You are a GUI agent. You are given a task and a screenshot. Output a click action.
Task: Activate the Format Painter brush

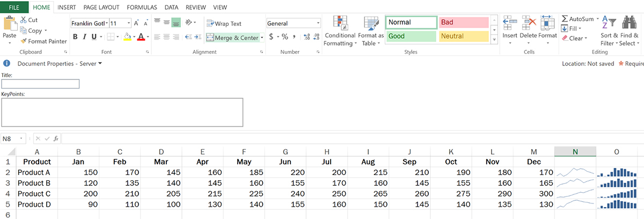[43, 41]
